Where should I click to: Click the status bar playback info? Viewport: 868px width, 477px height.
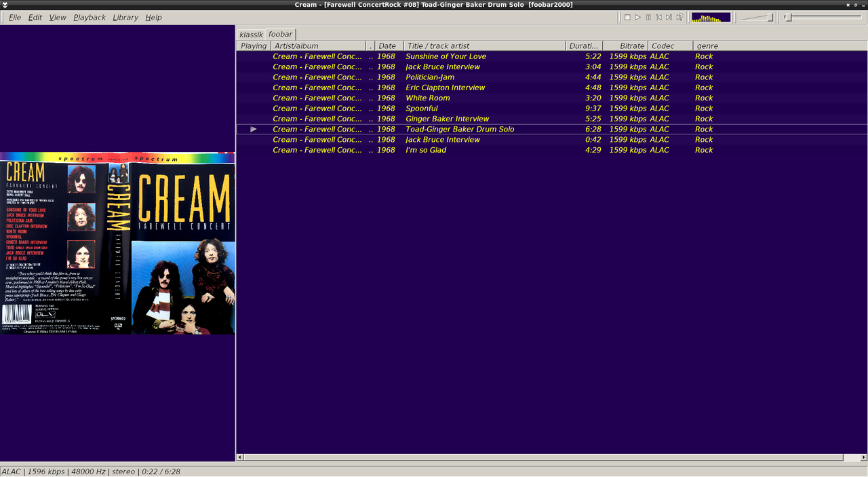pyautogui.click(x=91, y=472)
